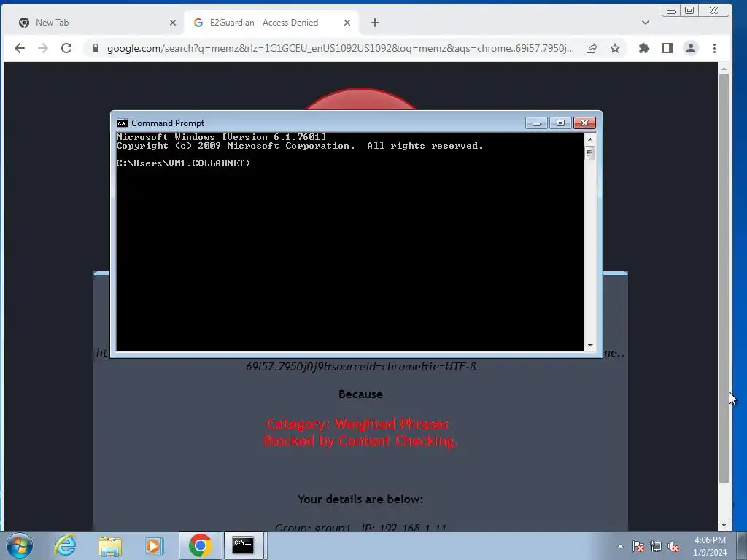Launch Internet Explorer from the taskbar

point(65,545)
